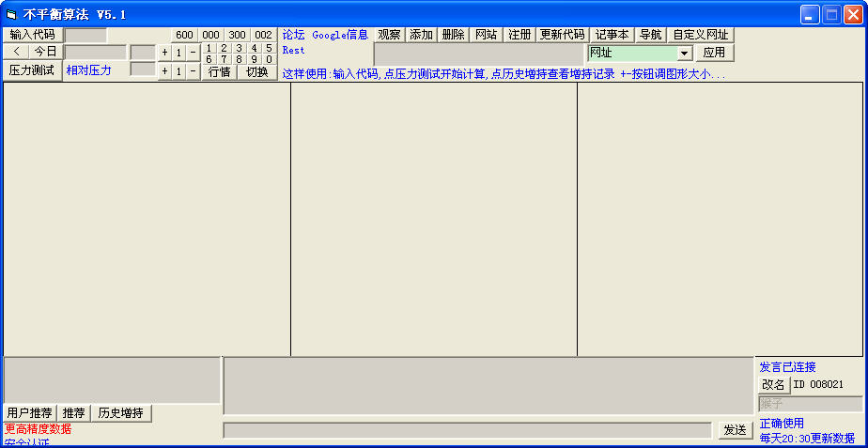Screen dimensions: 868x448
Task: Click the 导航 button
Action: (650, 35)
